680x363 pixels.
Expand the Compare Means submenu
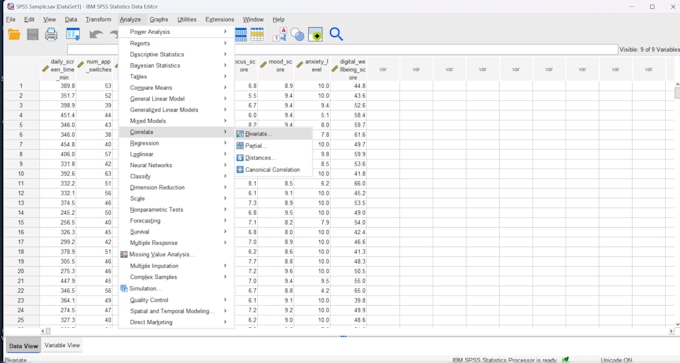[x=176, y=88]
